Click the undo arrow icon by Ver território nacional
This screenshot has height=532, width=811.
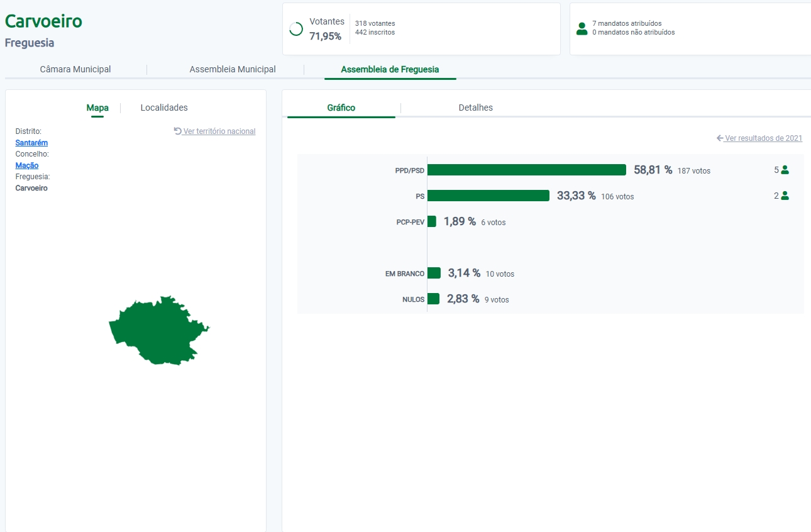click(178, 131)
